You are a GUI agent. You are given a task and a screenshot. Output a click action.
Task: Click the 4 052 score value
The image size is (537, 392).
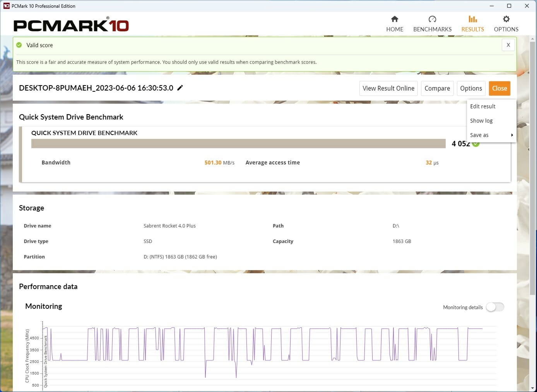click(461, 144)
